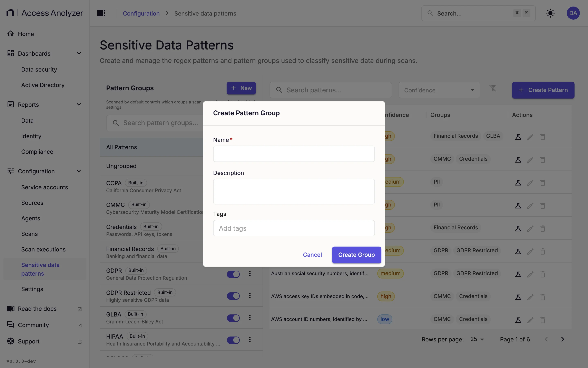The width and height of the screenshot is (588, 368).
Task: Open more options for GDPR group
Action: [x=250, y=274]
